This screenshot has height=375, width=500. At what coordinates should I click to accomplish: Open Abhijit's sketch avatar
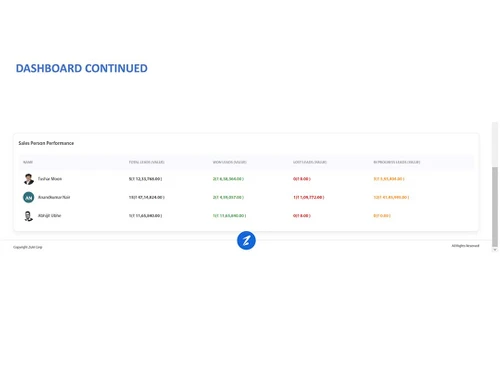point(29,216)
